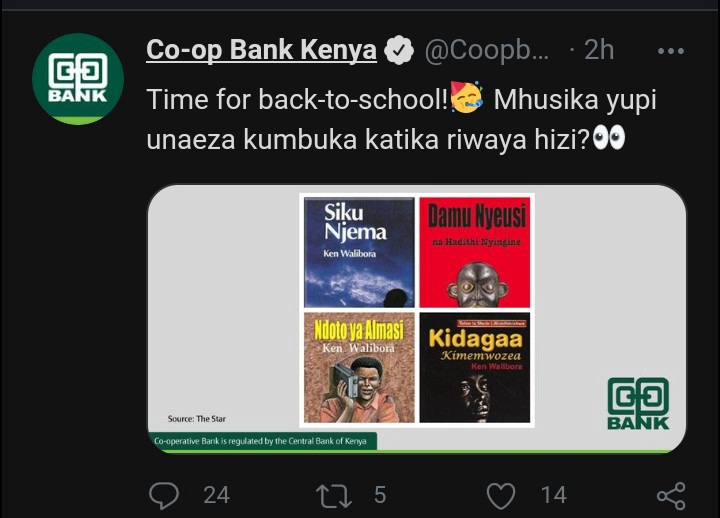The image size is (720, 518).
Task: Click the 24 replies count
Action: tap(216, 495)
